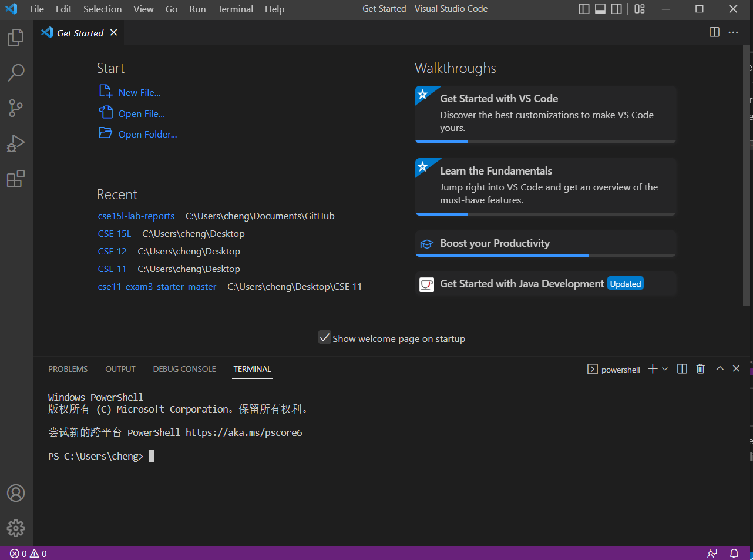Create a new terminal with plus icon

(653, 368)
